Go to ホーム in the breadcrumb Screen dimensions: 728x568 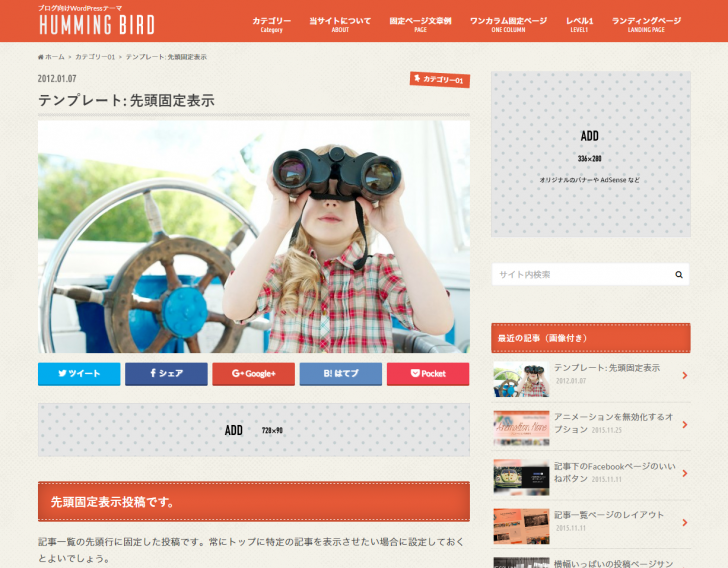55,57
